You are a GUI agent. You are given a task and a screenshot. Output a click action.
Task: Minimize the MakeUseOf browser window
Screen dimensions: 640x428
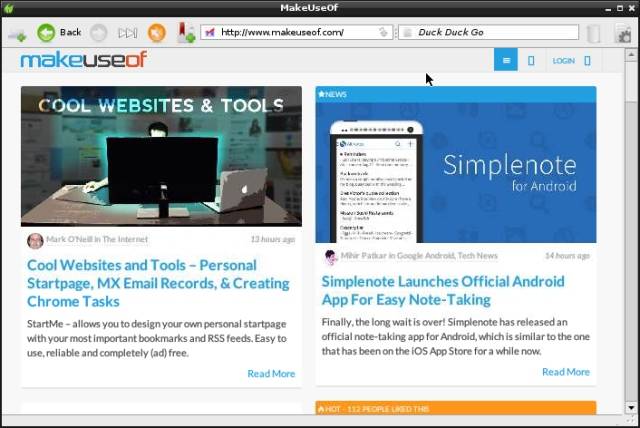pyautogui.click(x=608, y=9)
